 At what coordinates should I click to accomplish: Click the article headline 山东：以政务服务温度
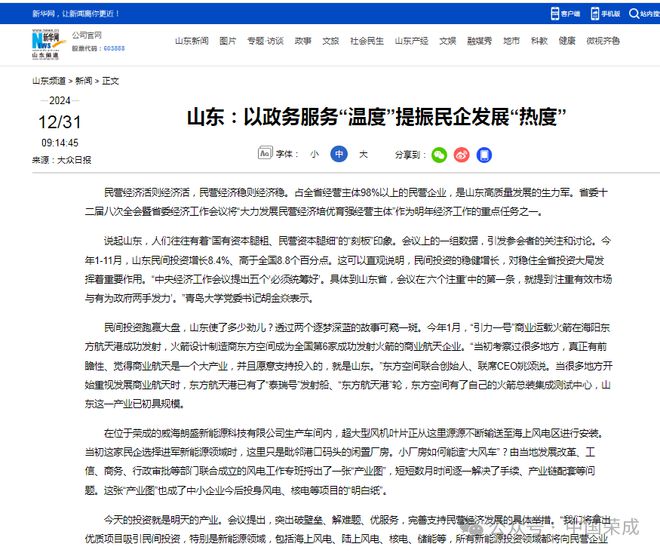(376, 117)
